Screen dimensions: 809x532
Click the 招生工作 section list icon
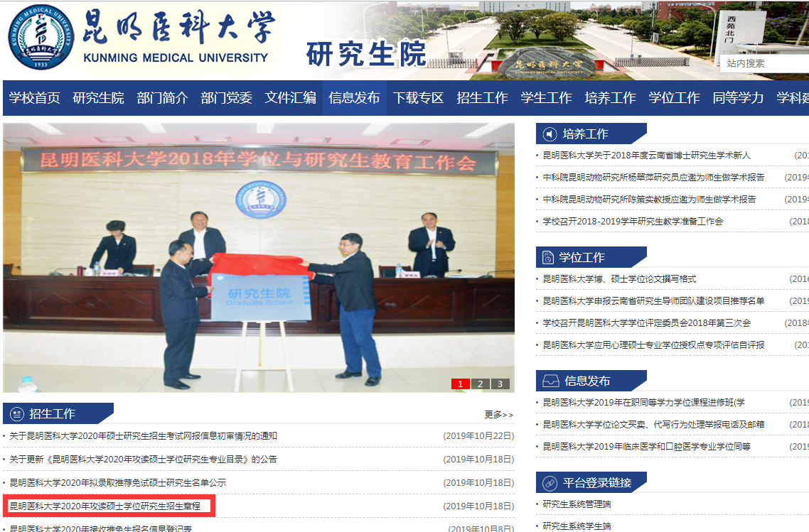pos(17,413)
